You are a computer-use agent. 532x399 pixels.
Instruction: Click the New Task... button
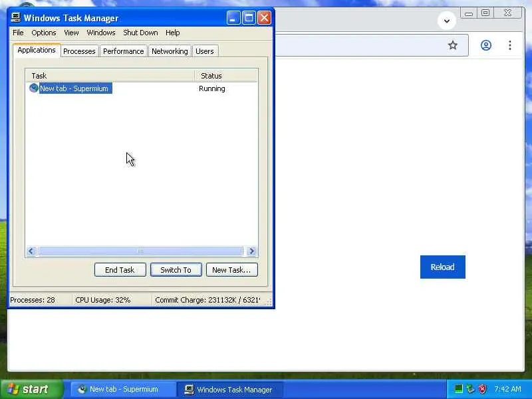(231, 270)
